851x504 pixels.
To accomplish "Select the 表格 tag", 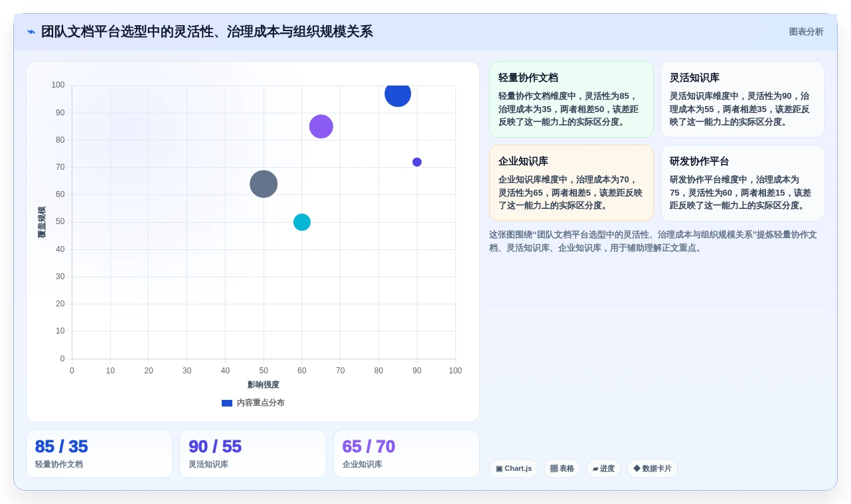I will coord(562,469).
